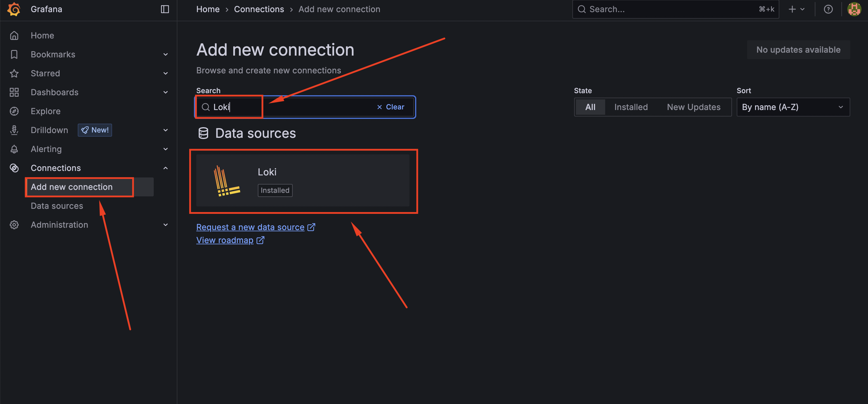The image size is (868, 404).
Task: Select the New Updates state filter
Action: tap(694, 107)
